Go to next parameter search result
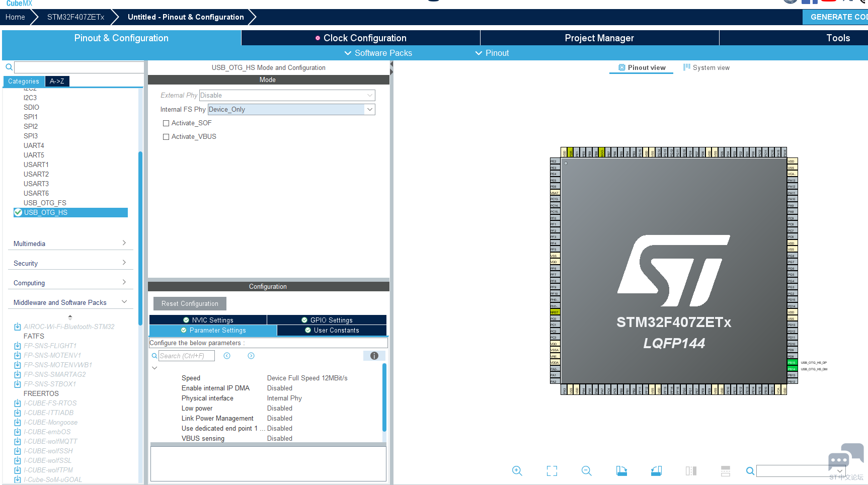868x485 pixels. tap(251, 356)
